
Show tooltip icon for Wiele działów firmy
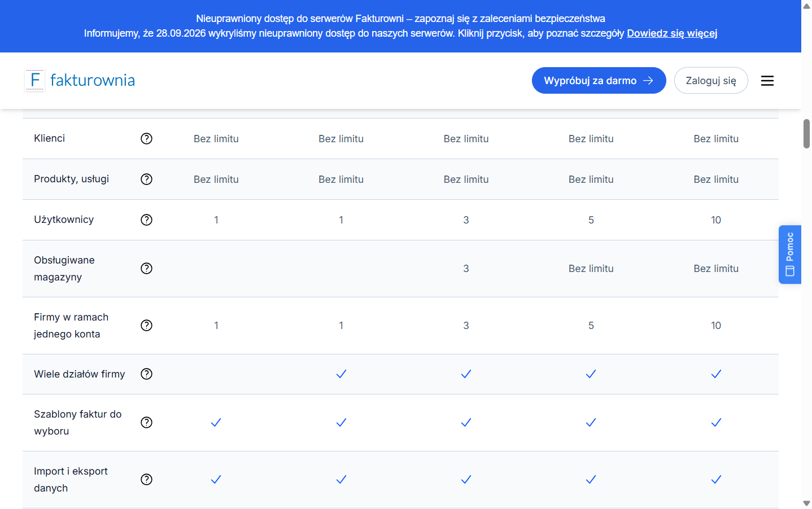point(146,374)
